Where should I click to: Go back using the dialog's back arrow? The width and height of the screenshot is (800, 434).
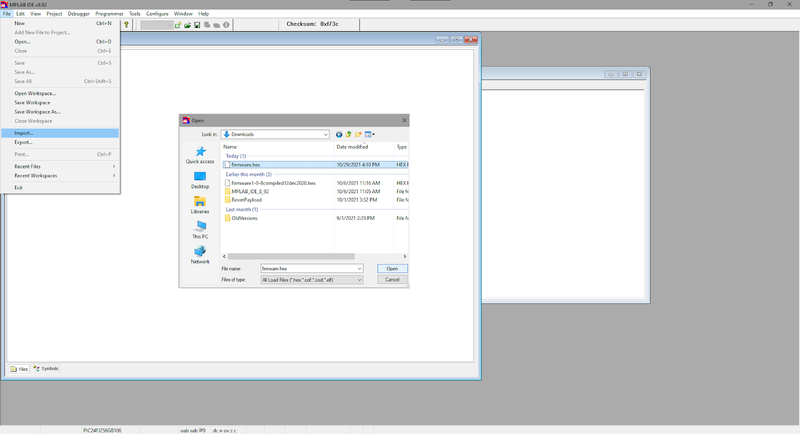[339, 134]
